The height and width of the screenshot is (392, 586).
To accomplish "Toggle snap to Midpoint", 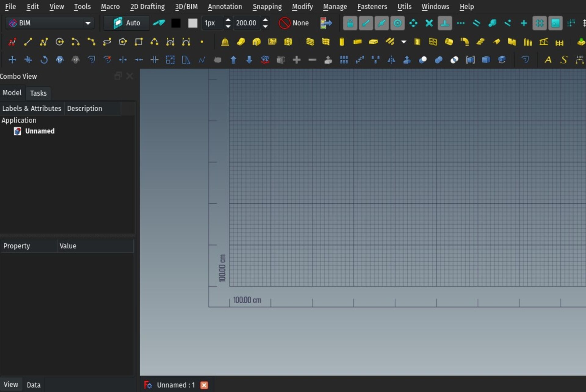I will coord(382,23).
